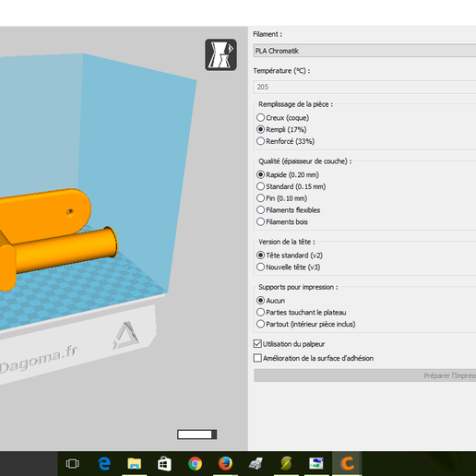Click the mirror/scale tool icon in viewport

coord(220,54)
